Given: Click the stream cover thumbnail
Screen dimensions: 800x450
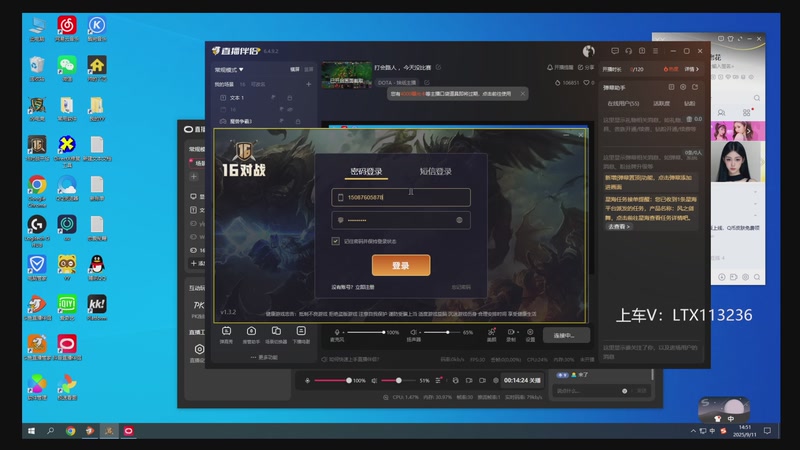Looking at the screenshot, I should [347, 74].
